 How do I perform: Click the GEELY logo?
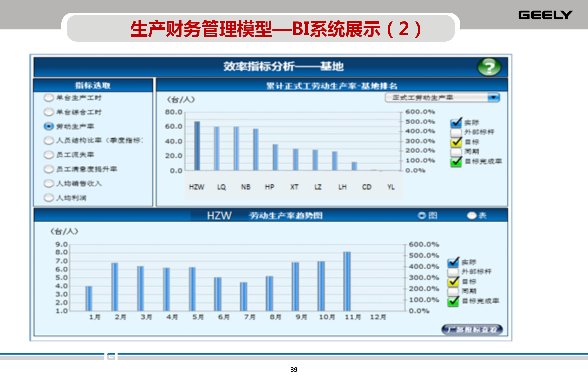(545, 15)
